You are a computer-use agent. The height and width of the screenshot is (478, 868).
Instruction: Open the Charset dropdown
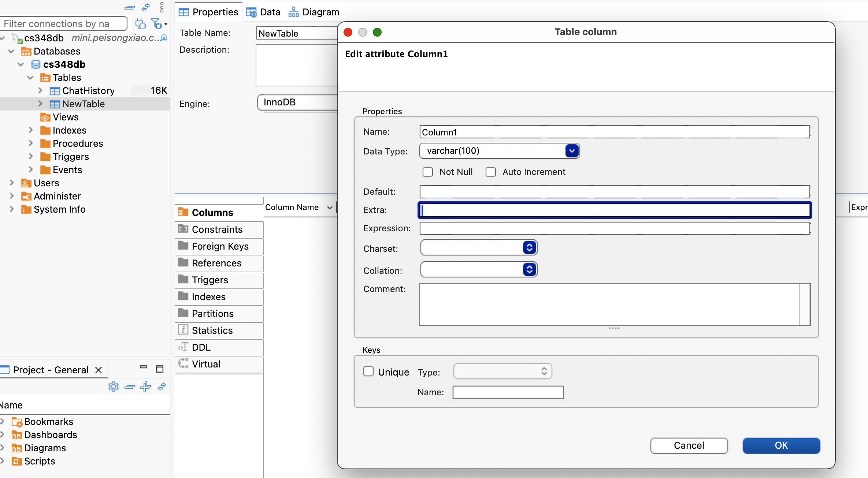(529, 248)
